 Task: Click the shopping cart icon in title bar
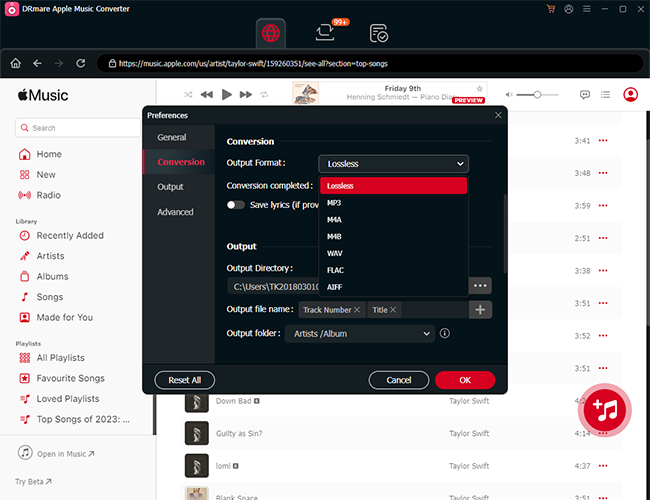(550, 9)
